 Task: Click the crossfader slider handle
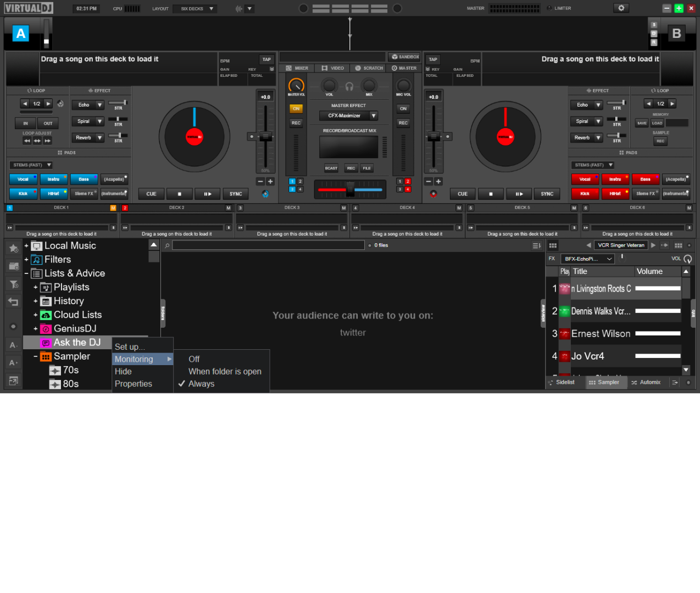(350, 190)
